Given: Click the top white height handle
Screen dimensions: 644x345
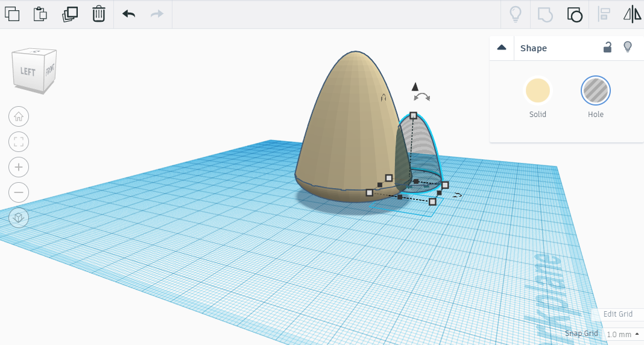Looking at the screenshot, I should (x=414, y=116).
